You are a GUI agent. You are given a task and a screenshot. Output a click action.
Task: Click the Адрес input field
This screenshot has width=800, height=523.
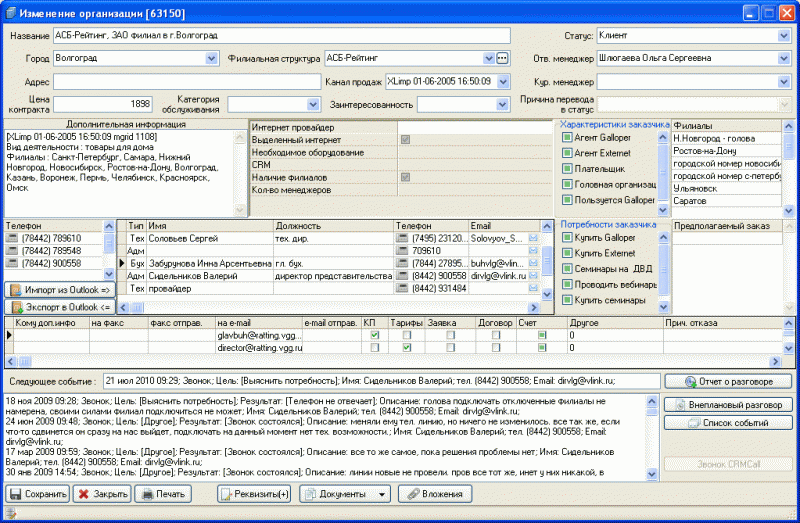(187, 82)
